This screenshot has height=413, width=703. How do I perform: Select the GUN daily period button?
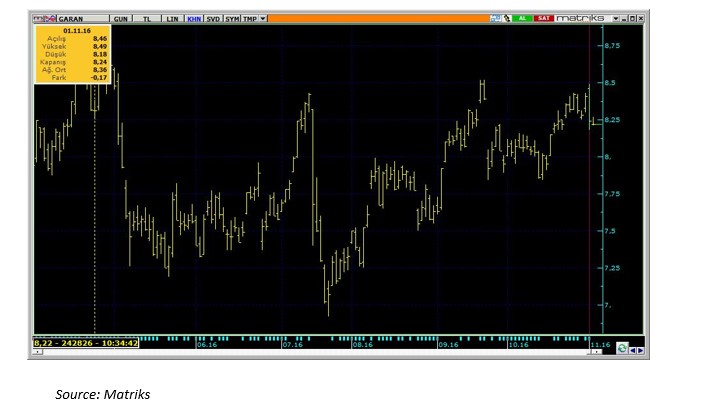pos(121,19)
